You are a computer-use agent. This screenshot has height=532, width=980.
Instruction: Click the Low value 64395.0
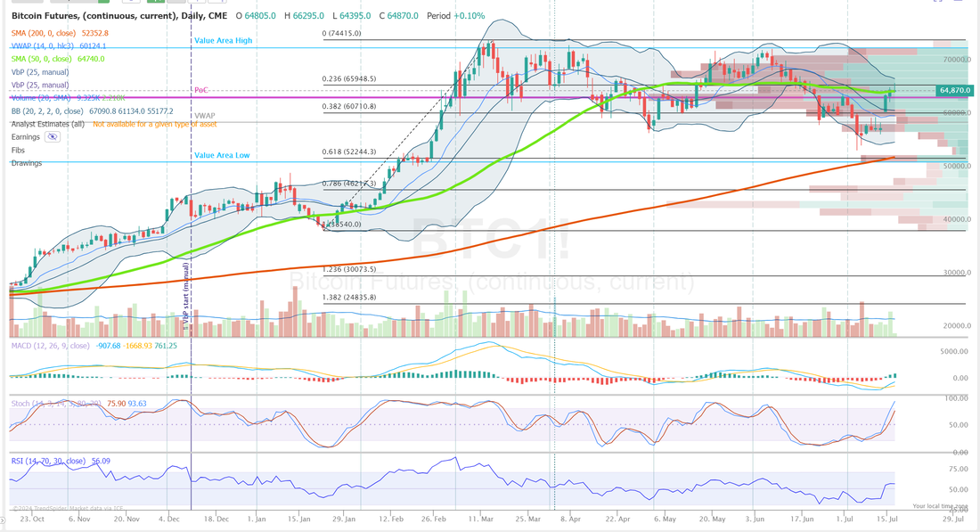coord(355,16)
